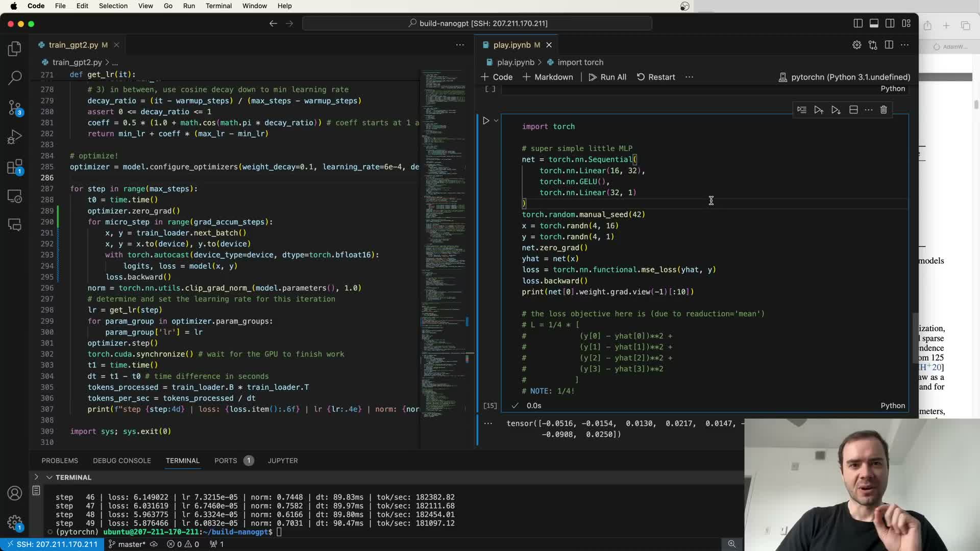980x551 pixels.
Task: Select pytorchn Python kernel picker
Action: pos(844,77)
